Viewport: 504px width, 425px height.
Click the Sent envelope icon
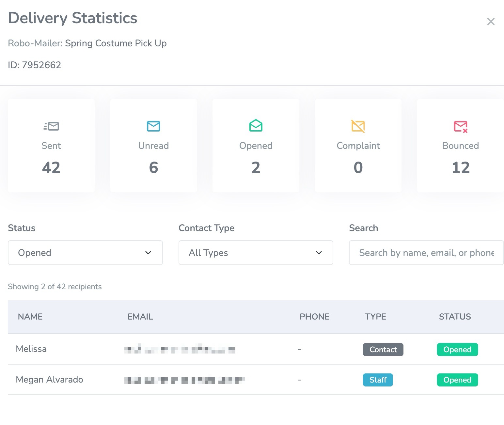(x=51, y=126)
